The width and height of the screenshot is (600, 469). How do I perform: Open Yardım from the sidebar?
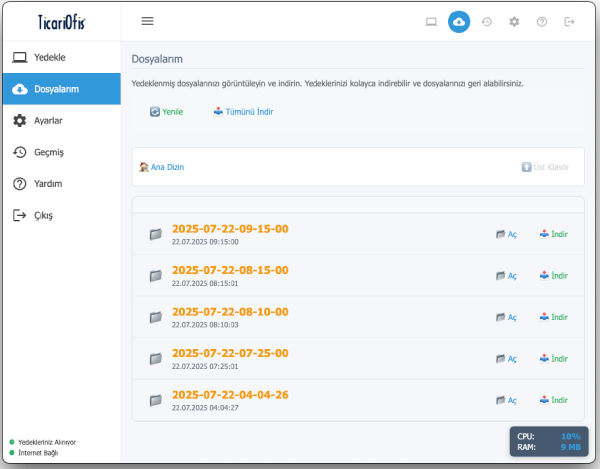click(x=48, y=184)
